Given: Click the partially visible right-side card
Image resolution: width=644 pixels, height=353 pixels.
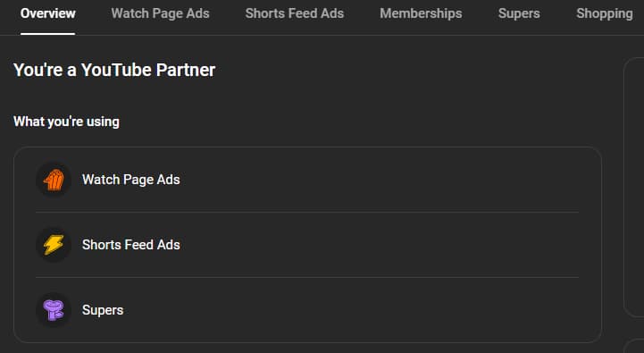Looking at the screenshot, I should (x=634, y=187).
